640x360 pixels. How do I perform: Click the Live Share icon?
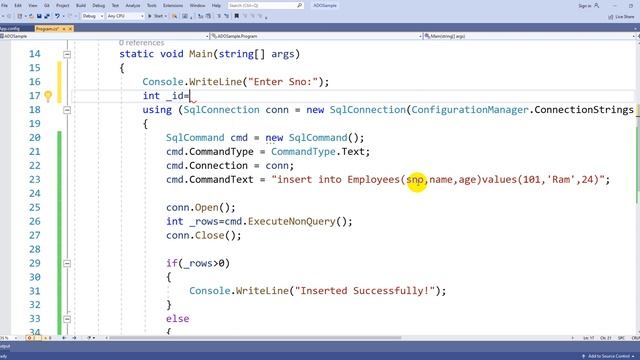coord(611,17)
